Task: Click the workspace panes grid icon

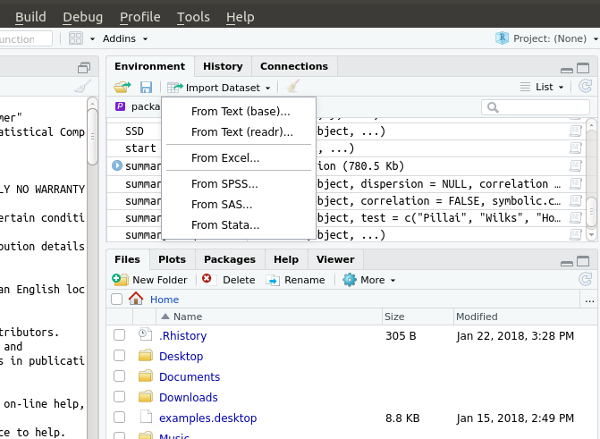Action: pos(76,38)
